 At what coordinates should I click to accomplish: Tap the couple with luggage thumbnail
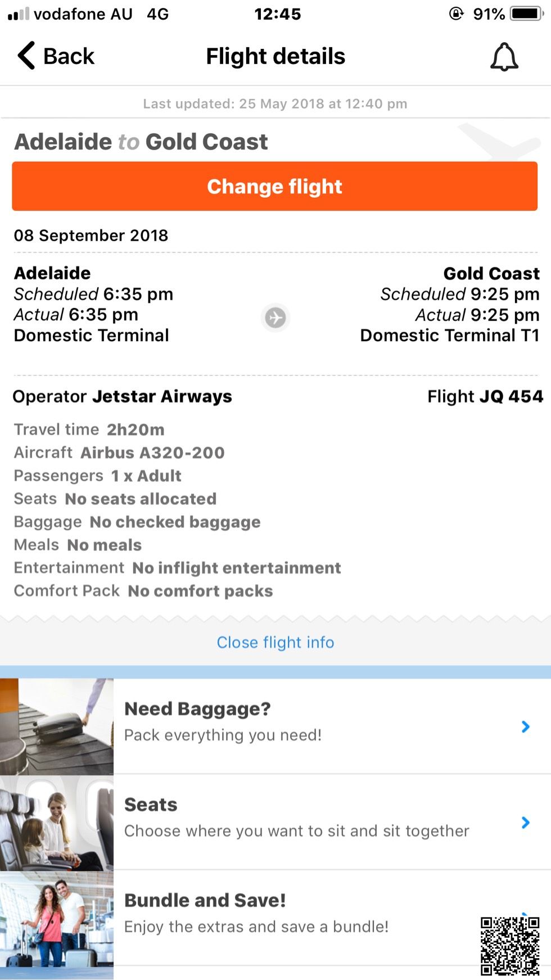(57, 919)
